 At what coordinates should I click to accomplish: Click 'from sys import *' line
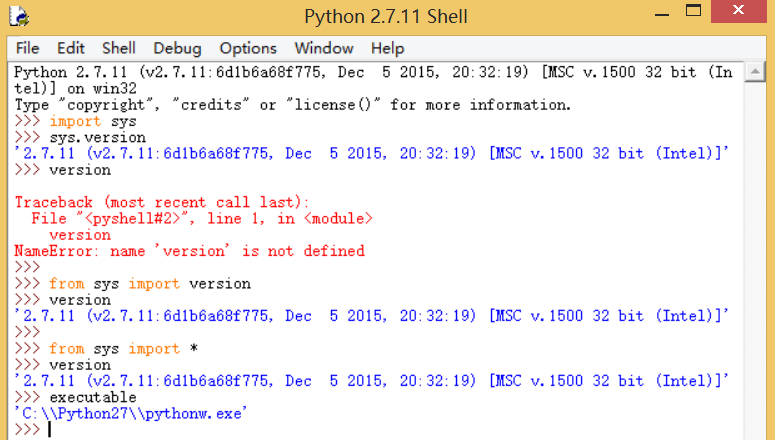(106, 349)
